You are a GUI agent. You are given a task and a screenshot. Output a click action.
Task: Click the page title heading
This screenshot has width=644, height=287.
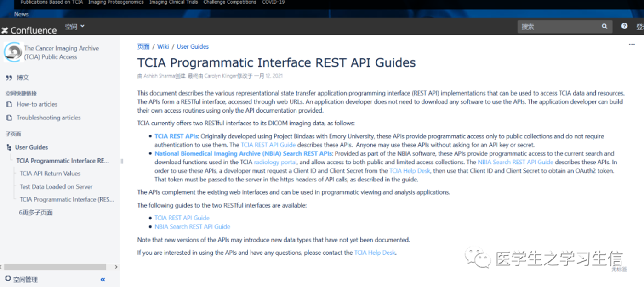pos(276,62)
